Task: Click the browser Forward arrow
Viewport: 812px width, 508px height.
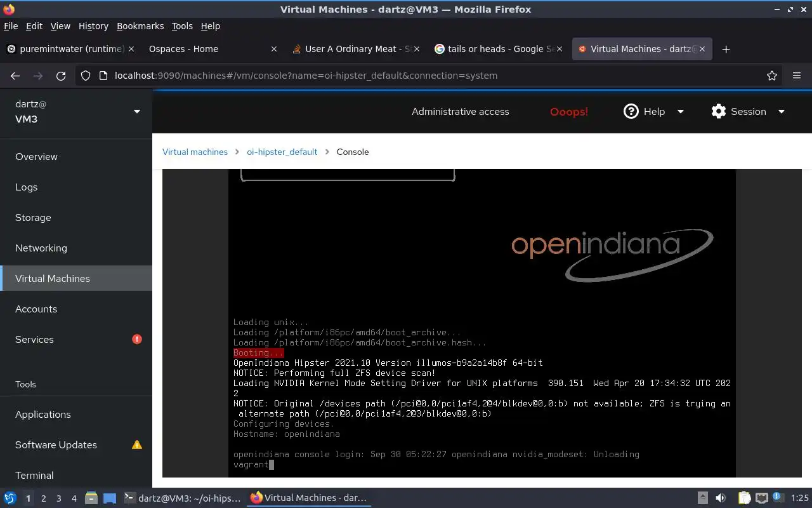Action: [38, 76]
